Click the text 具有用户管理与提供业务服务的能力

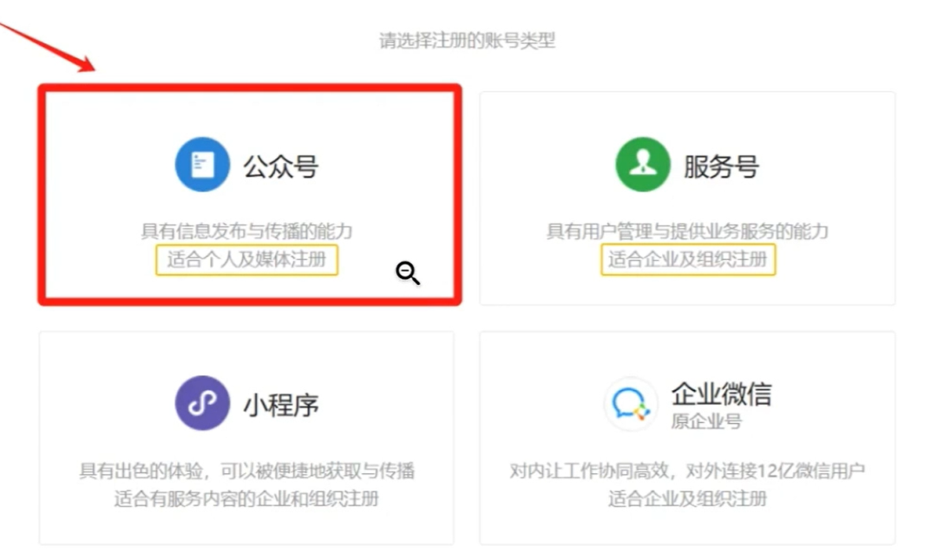[x=687, y=231]
